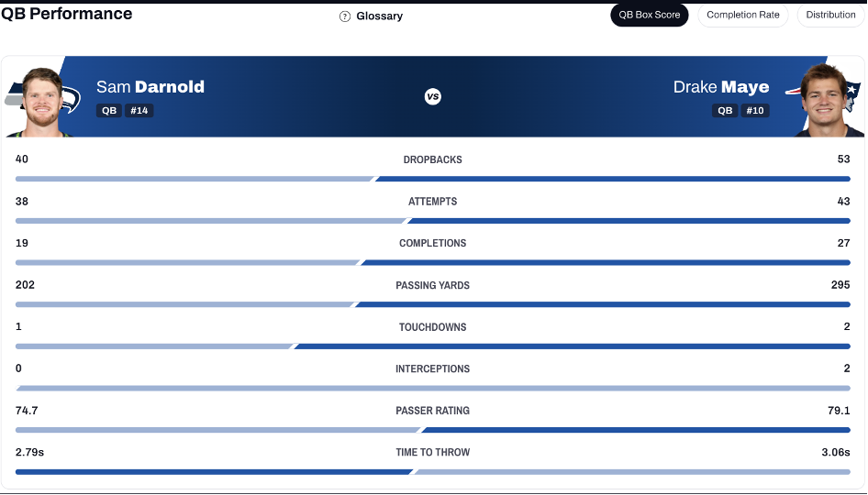Viewport: 868px width, 495px height.
Task: Click the Passing Yards stat label
Action: point(432,285)
